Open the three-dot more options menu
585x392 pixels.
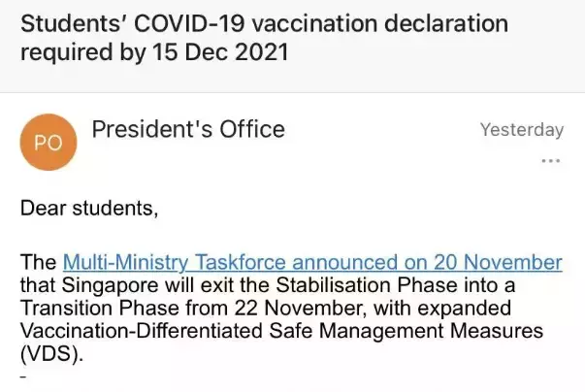[x=551, y=160]
